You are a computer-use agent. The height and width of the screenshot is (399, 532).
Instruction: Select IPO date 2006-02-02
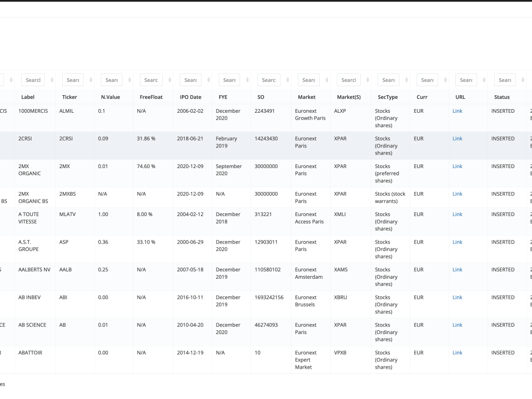tap(193, 118)
